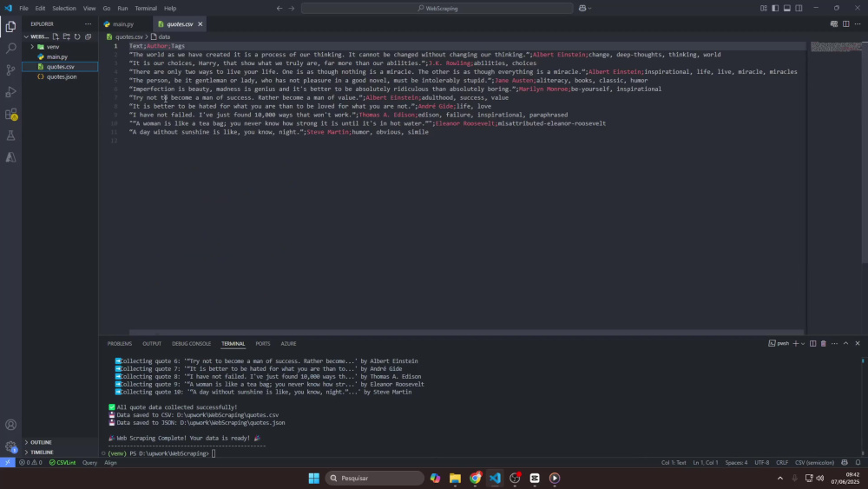Image resolution: width=868 pixels, height=489 pixels.
Task: Open Source Control view
Action: point(10,69)
